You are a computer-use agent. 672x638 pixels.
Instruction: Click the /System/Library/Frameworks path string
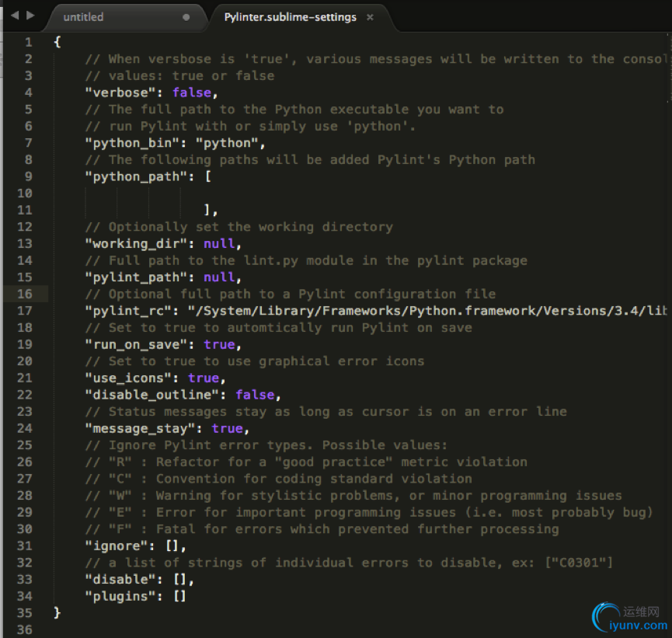427,311
